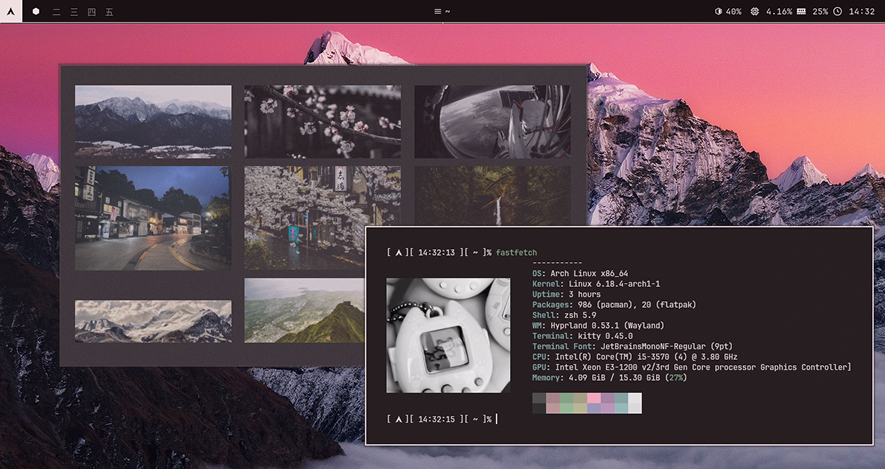Click the tamagotchi image in fastfetch output
Screen dimensions: 885x469
click(x=448, y=335)
